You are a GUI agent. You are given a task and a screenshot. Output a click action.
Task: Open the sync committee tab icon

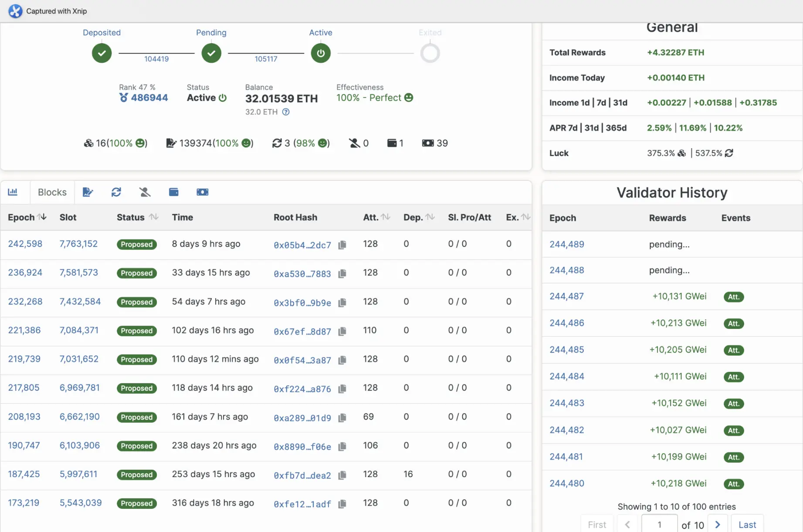116,192
